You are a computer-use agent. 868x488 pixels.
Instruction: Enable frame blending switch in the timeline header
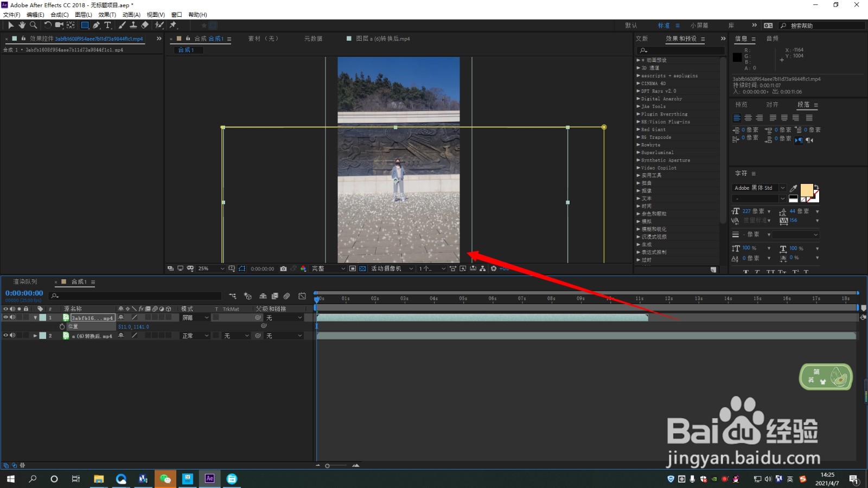(275, 296)
